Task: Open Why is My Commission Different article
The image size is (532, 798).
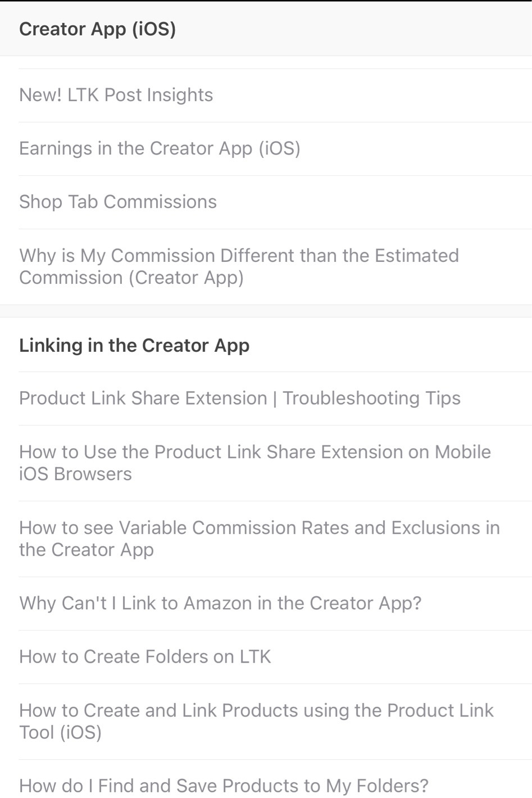Action: [x=239, y=266]
